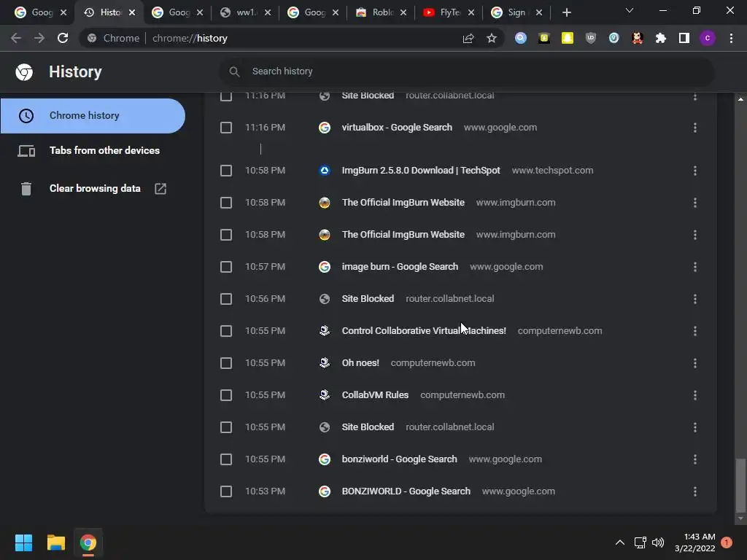747x560 pixels.
Task: Open more actions for ImgBurn 2.5.8.0 Download
Action: 695,171
